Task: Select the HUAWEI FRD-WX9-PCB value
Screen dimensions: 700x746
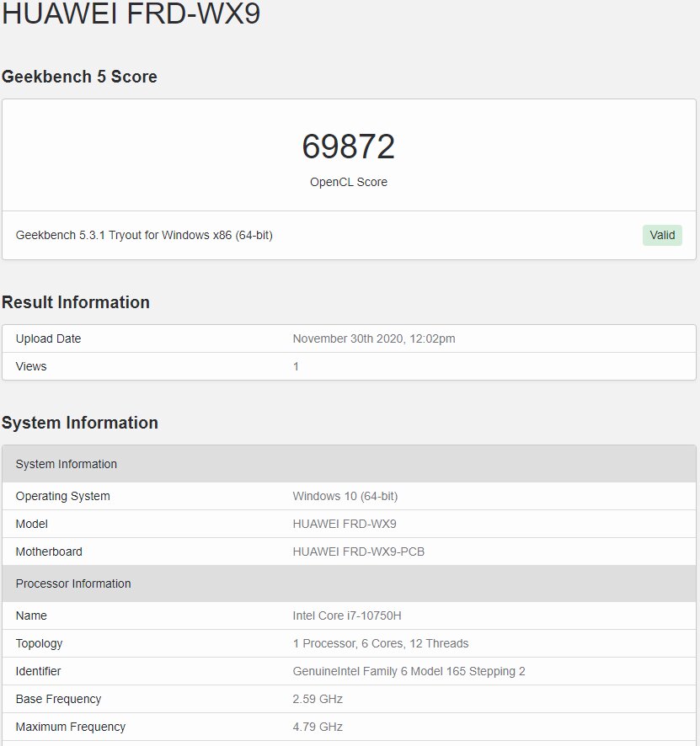Action: [x=358, y=552]
